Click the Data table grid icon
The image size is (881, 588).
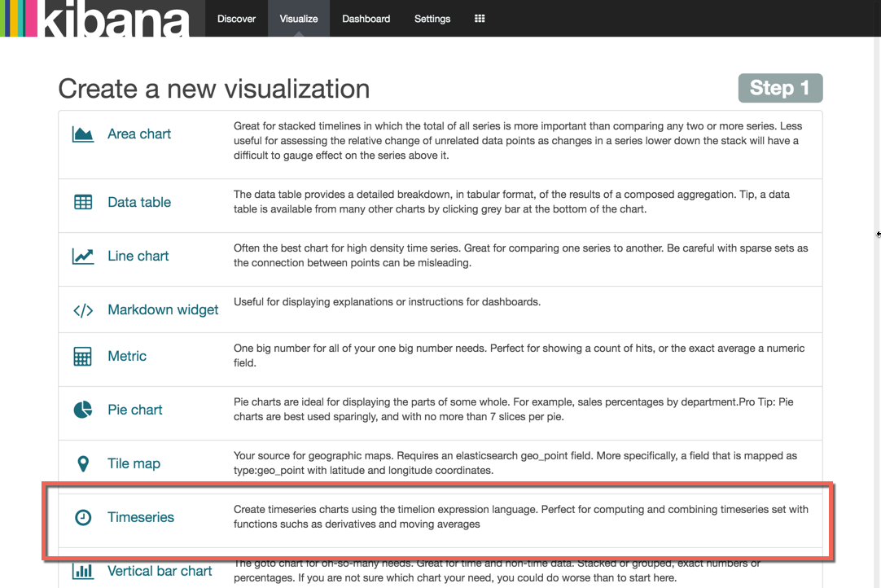point(83,203)
